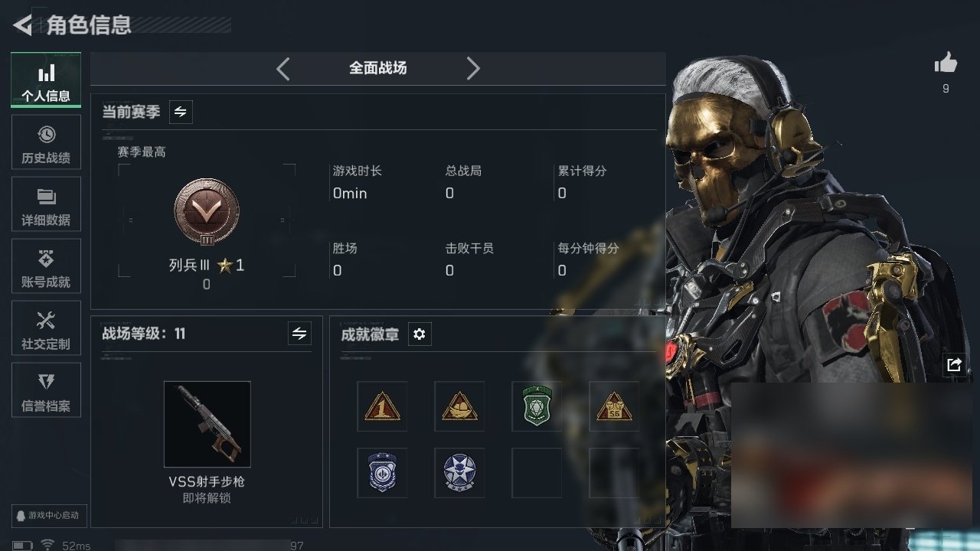980x551 pixels.
Task: Select the green shield badge
Action: 537,406
